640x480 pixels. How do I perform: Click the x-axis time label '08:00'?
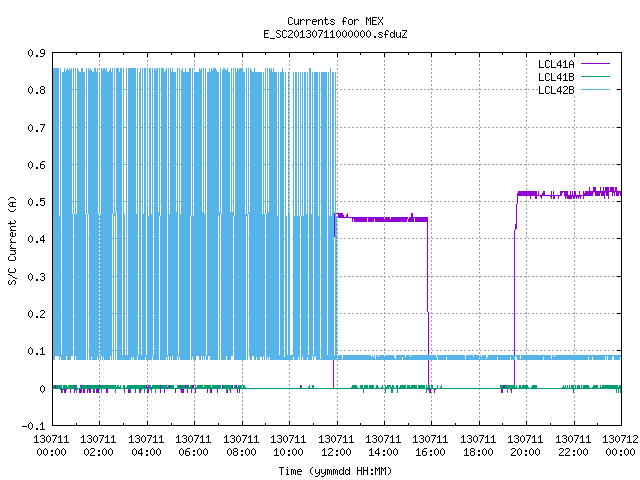[241, 452]
